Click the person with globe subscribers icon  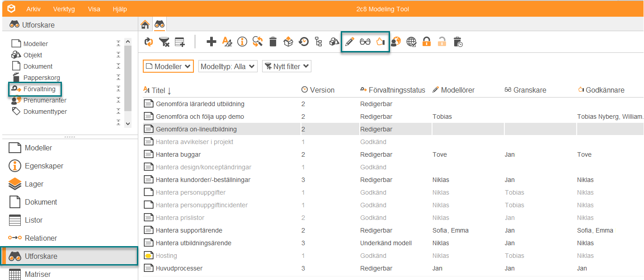pos(396,42)
